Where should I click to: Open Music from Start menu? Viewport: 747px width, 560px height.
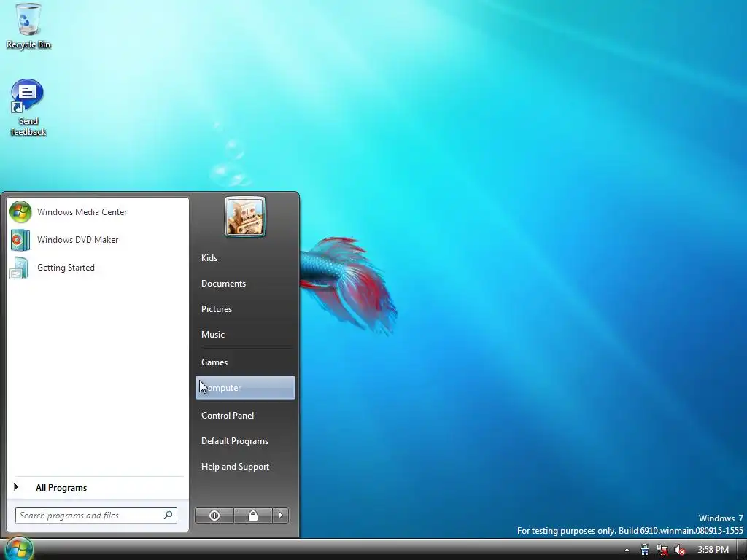pos(245,335)
